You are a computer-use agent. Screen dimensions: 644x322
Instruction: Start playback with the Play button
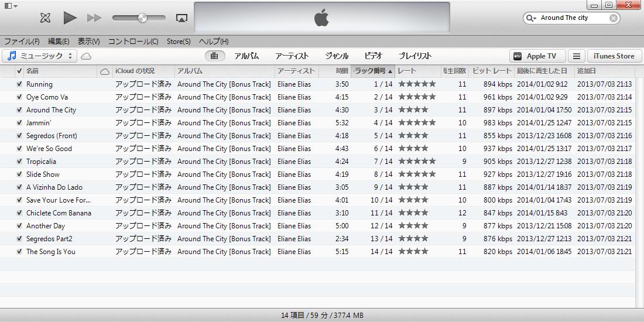70,18
